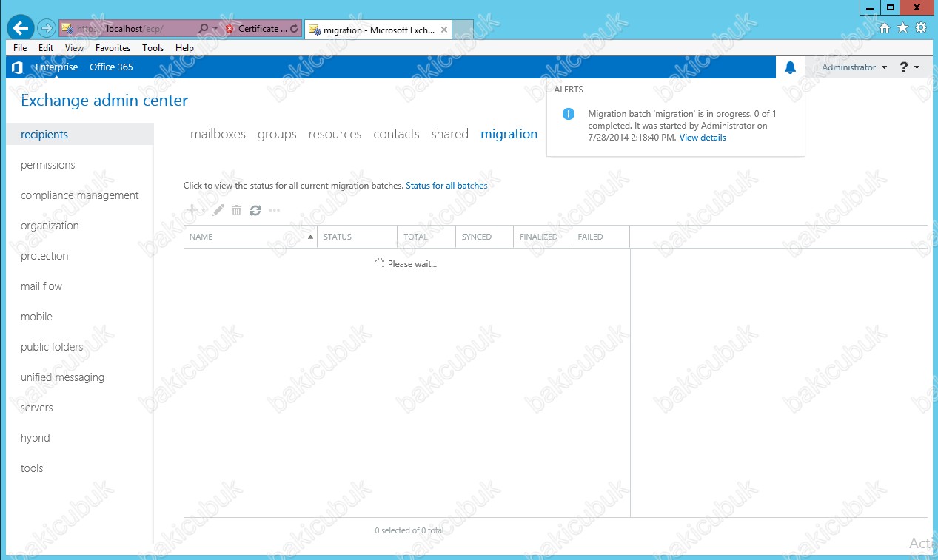Open the View menu

[x=75, y=48]
